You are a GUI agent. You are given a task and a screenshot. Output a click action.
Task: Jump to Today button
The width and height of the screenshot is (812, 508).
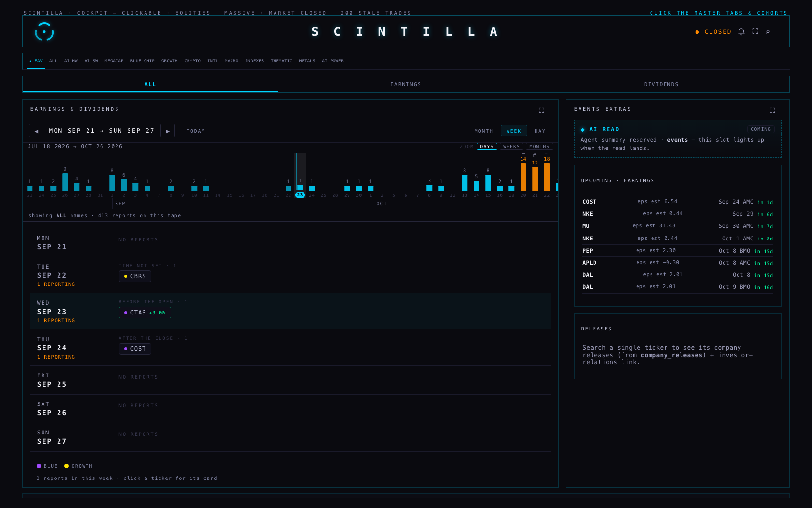[x=196, y=131]
